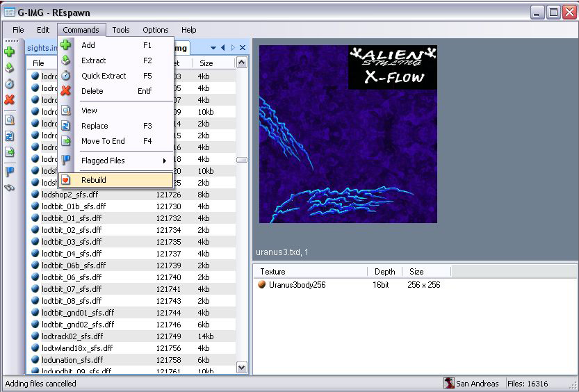Select lodtbit_gnd02_sfs.dff row
The image size is (579, 392).
click(132, 325)
